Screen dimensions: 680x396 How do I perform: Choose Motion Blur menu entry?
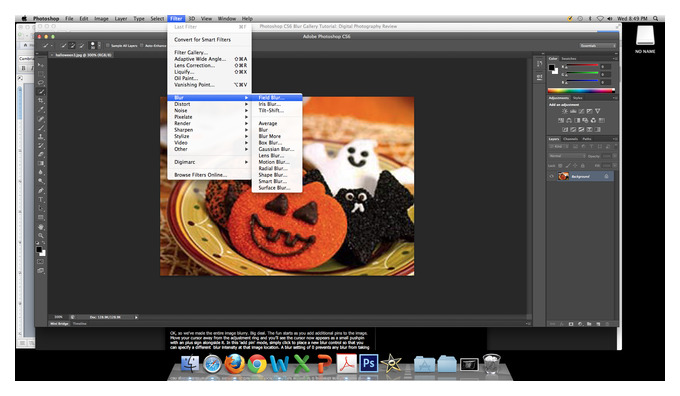tap(277, 162)
